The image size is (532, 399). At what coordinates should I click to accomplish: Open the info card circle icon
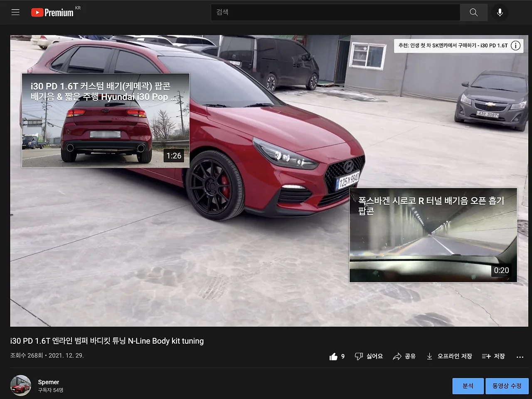pyautogui.click(x=515, y=46)
